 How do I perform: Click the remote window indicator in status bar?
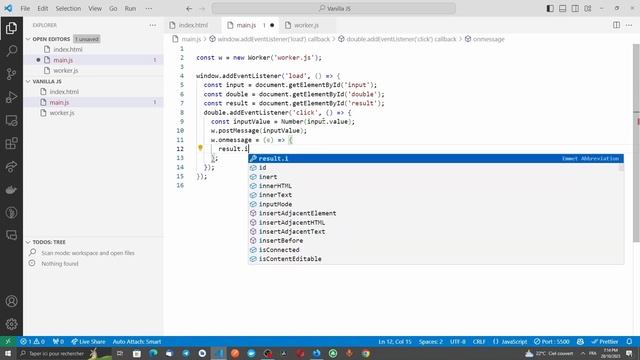coord(8,342)
